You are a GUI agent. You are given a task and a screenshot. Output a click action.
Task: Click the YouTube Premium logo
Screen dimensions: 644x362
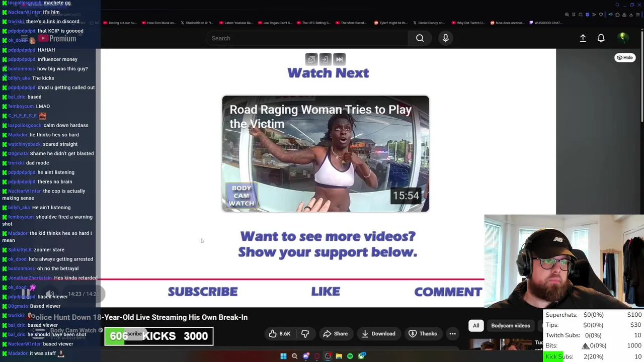(57, 39)
